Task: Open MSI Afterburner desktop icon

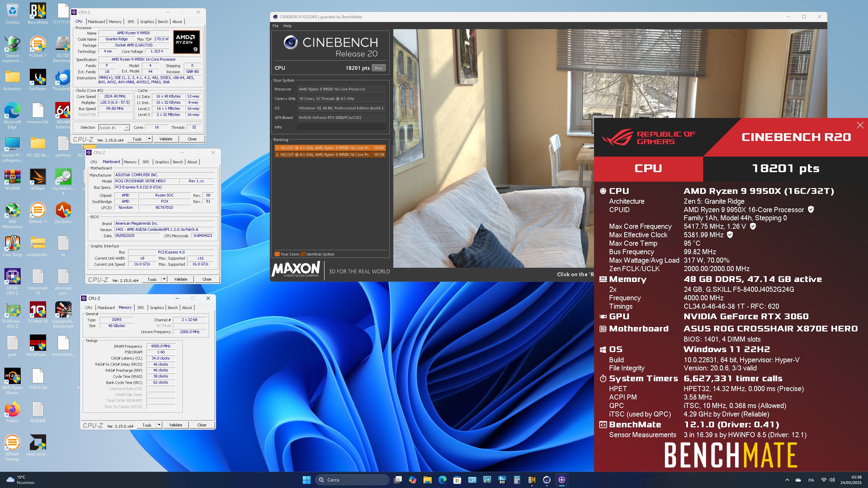Action: 12,216
